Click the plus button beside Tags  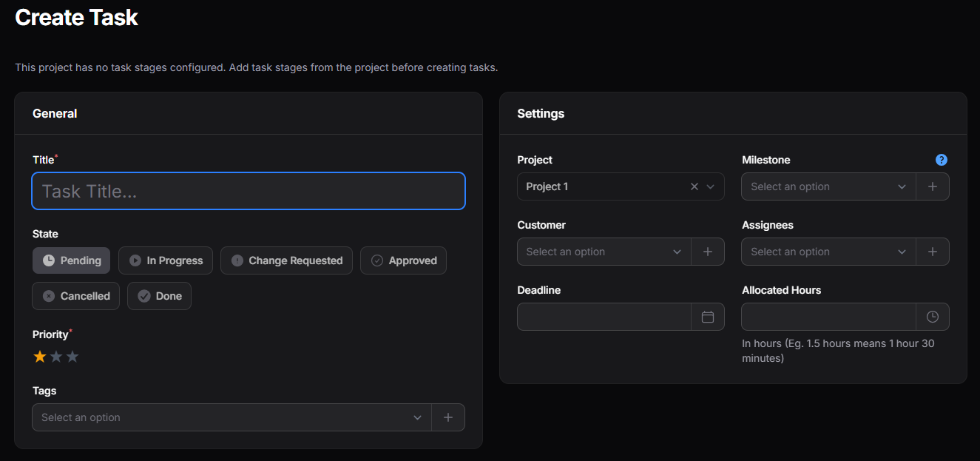click(x=448, y=417)
